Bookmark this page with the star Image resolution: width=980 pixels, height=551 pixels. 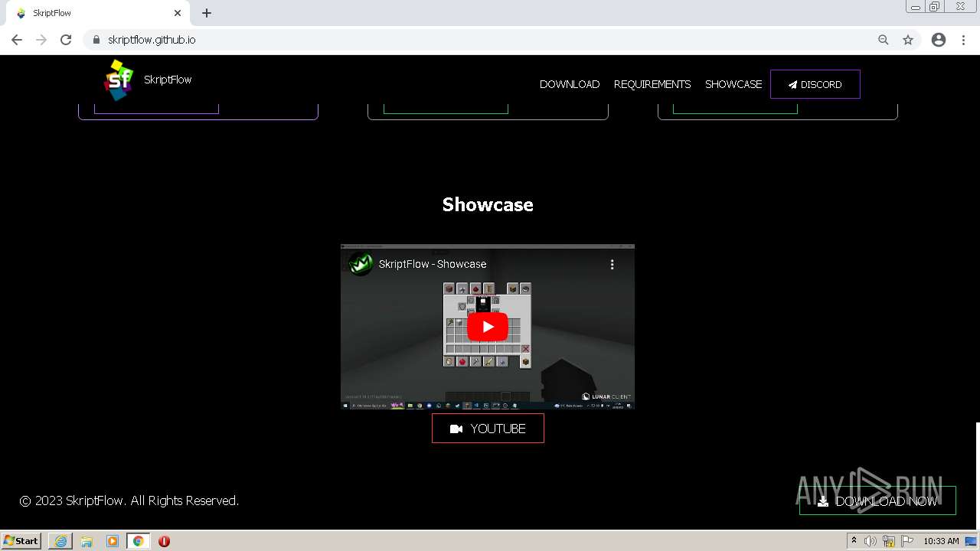[908, 40]
